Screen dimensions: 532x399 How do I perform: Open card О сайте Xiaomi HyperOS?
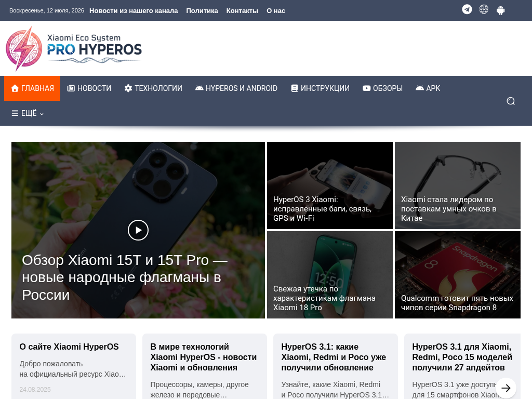[69, 347]
